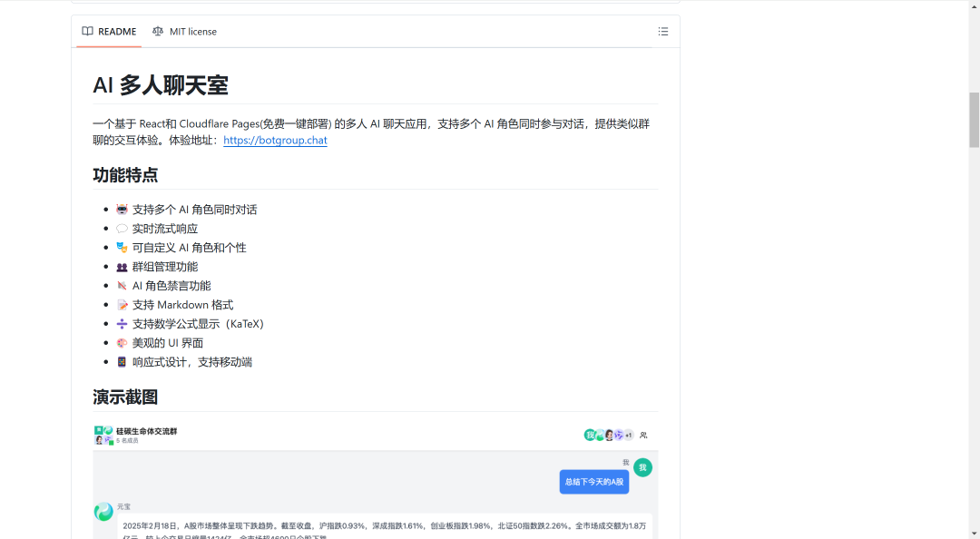Screen dimensions: 980x539
Task: Click the palette emoji beside '美观的 UI 界面'
Action: 122,343
